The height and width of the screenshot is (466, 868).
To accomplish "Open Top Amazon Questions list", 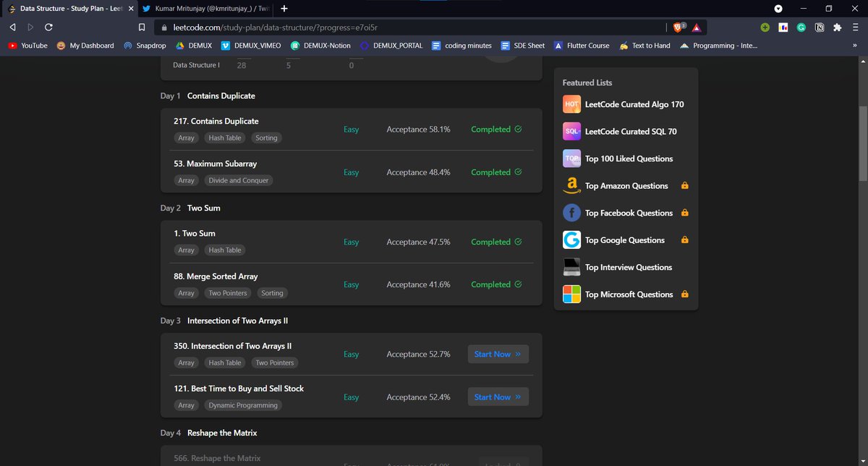I will [x=616, y=186].
